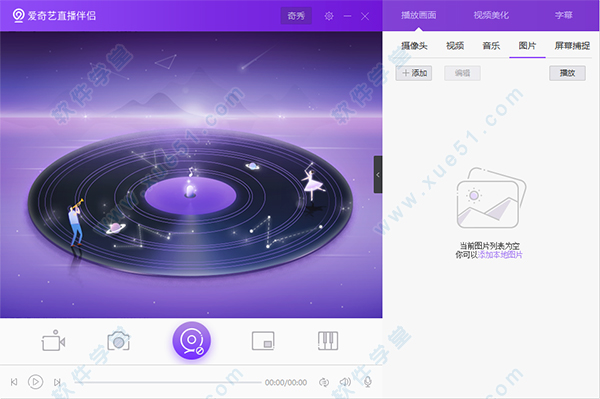
Task: Skip to previous track
Action: tap(14, 382)
